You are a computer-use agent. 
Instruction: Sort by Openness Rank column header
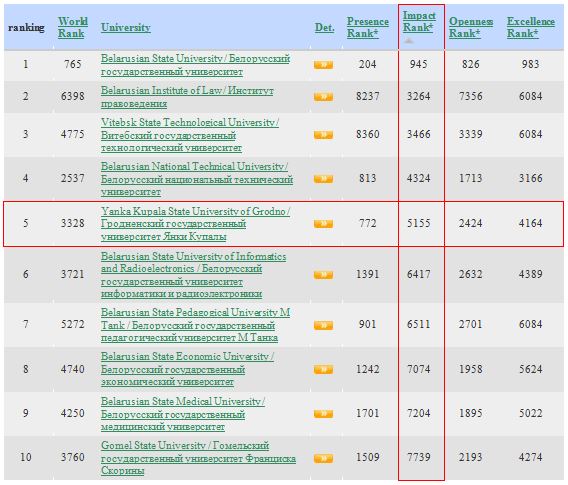point(471,27)
